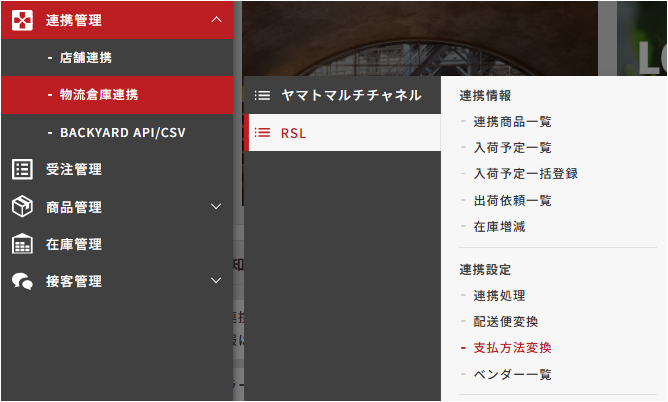
Task: Expand the 商品管理 chevron
Action: click(216, 207)
